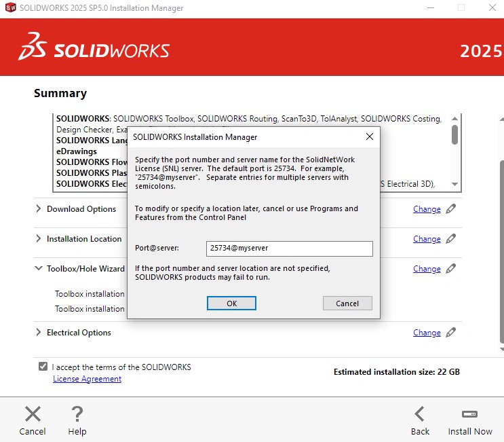Collapse the Toolbox/Hole Wizard section
Screen dimensions: 504x442
click(x=39, y=268)
